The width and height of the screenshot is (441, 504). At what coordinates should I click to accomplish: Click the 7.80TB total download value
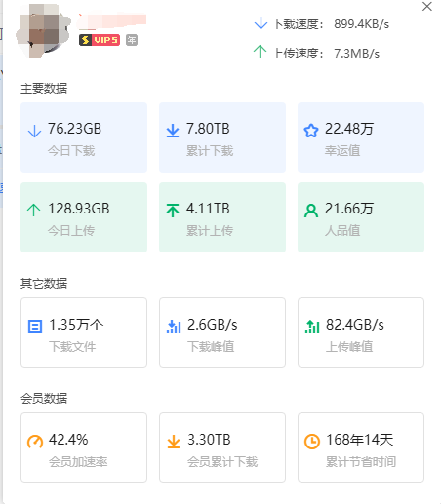pyautogui.click(x=208, y=129)
